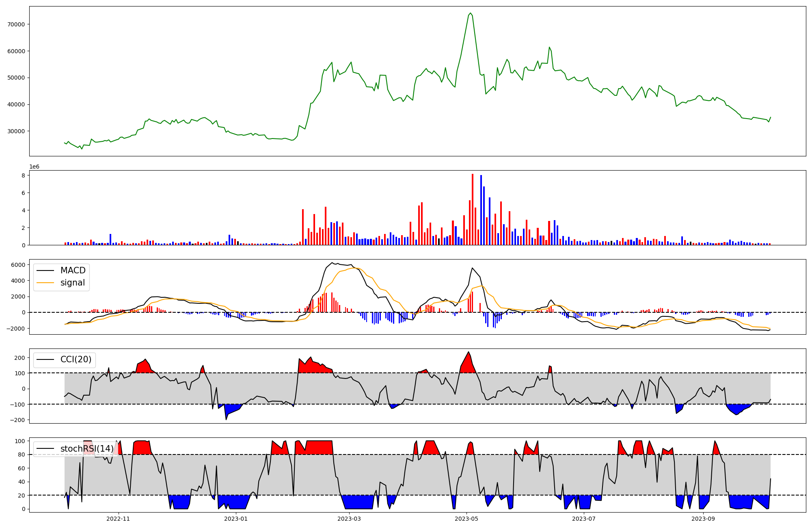Click the tallest red volume bar
812x528 pixels.
(473, 210)
